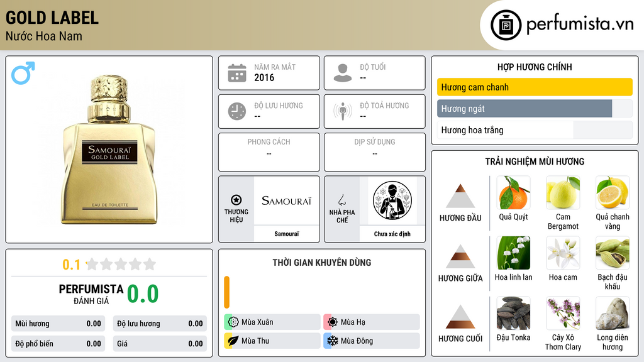Click the Phong cách card
This screenshot has height=362, width=644.
[x=269, y=152]
